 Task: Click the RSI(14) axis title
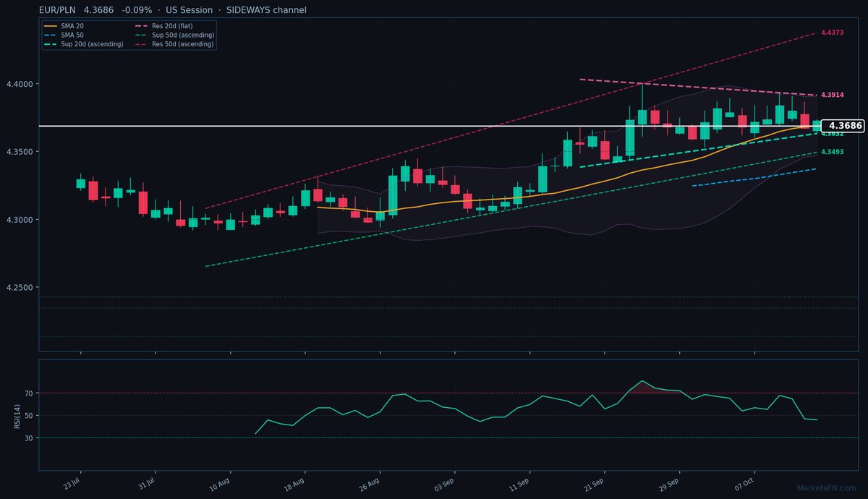tap(18, 415)
